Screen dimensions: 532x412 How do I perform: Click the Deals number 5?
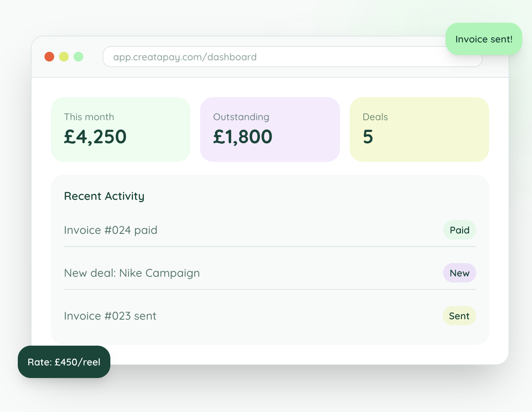click(x=368, y=137)
